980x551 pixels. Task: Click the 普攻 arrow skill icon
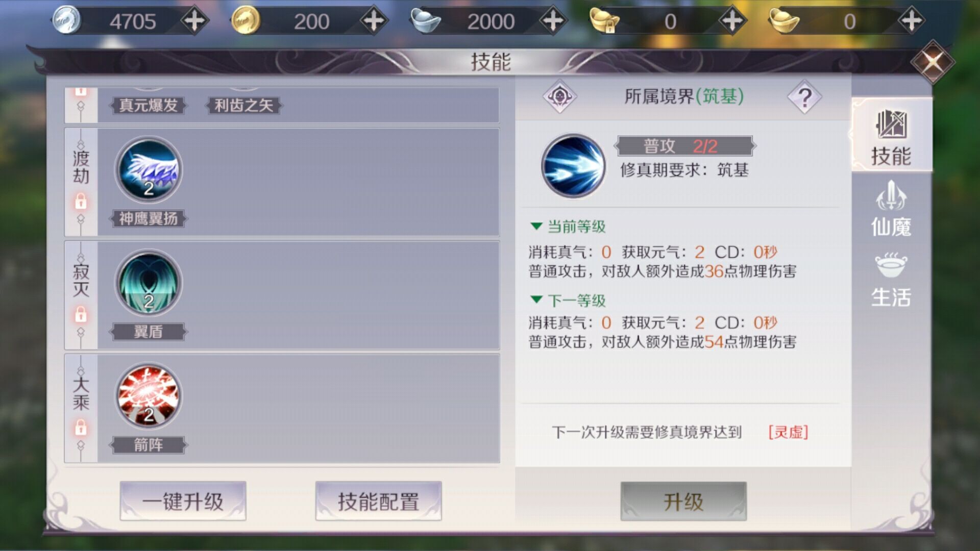[x=573, y=165]
